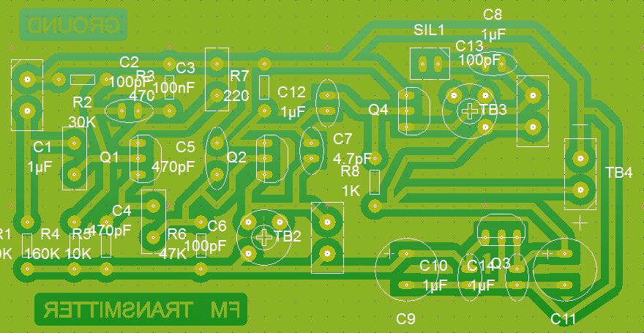Select the R7 designator label
The height and width of the screenshot is (333, 644).
(x=240, y=75)
